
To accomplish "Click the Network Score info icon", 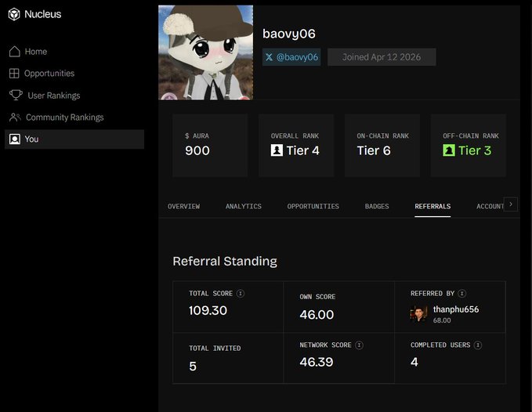I will pyautogui.click(x=359, y=345).
